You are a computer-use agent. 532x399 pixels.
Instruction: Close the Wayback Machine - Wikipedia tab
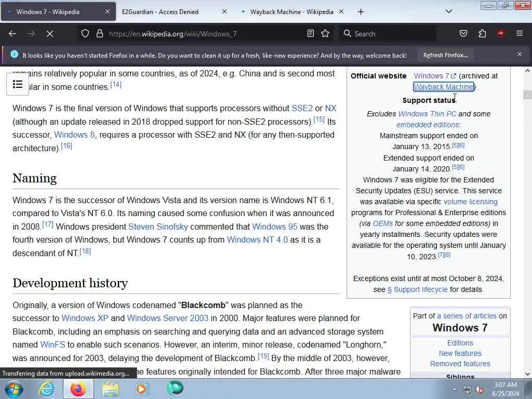point(341,11)
